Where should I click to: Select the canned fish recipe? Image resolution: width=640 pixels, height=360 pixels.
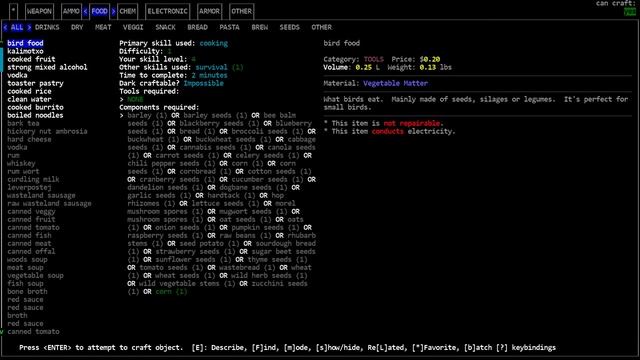[x=29, y=236]
